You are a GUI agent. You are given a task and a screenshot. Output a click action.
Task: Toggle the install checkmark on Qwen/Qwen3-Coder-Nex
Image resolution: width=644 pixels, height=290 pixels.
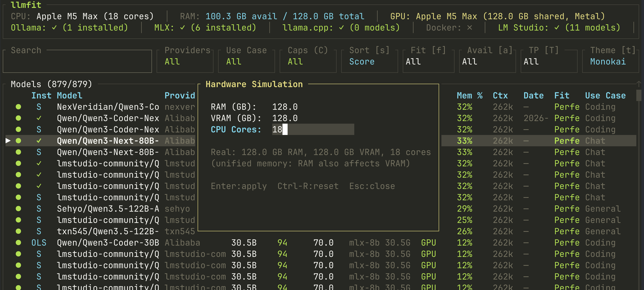(39, 118)
